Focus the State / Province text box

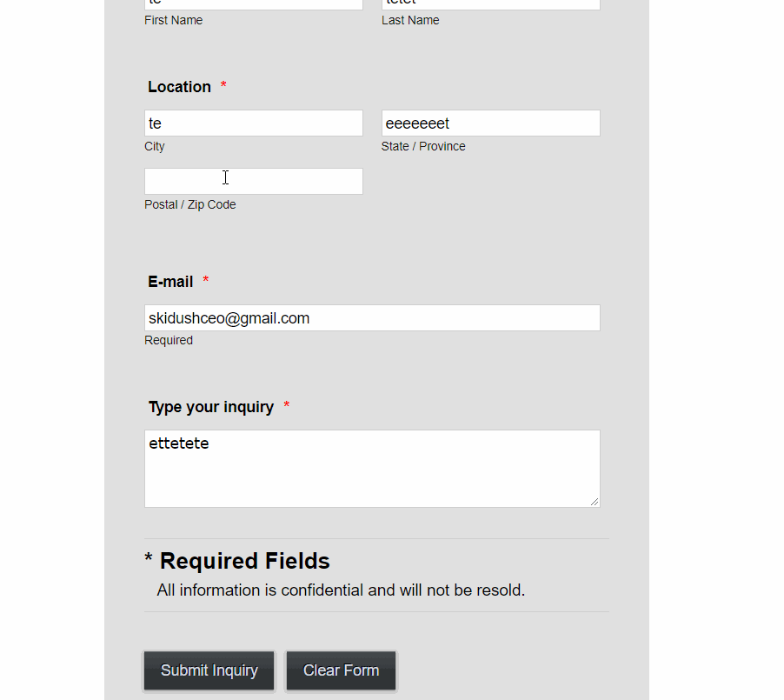pos(490,123)
